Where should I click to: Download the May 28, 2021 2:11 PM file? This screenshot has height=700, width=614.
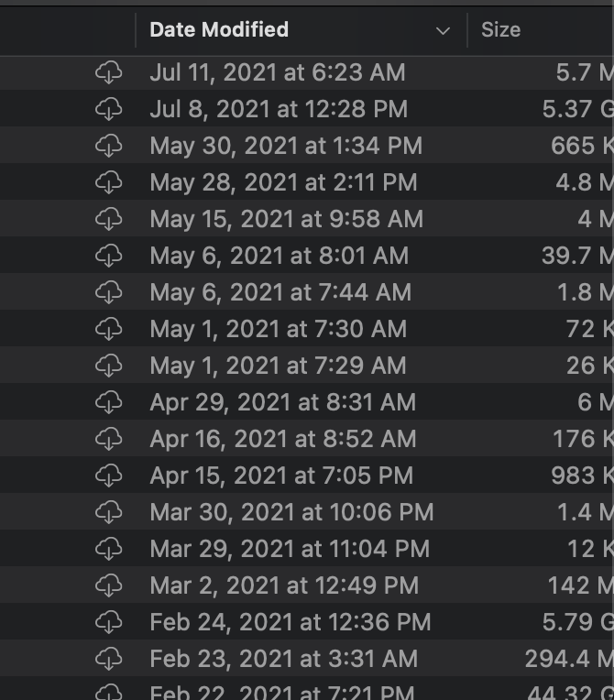109,182
